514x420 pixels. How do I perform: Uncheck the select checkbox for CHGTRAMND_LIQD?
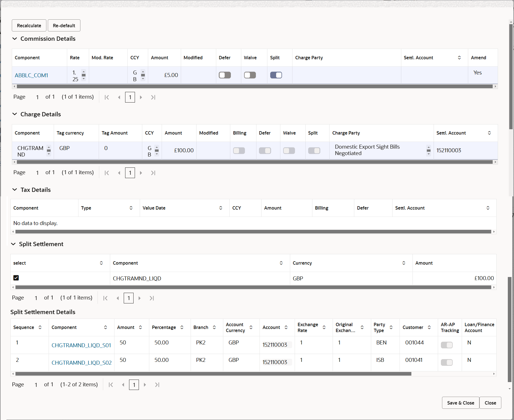[16, 278]
